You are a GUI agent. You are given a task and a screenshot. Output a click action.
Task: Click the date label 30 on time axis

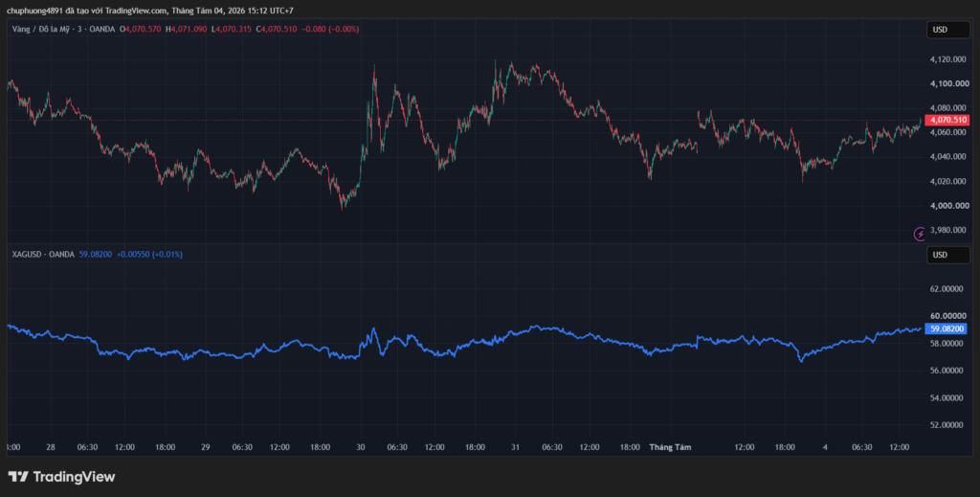click(361, 447)
